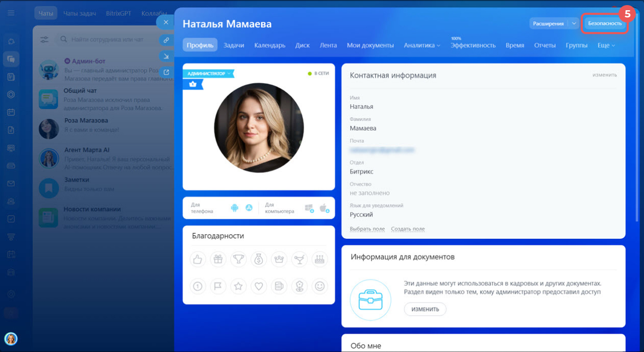Click Наталья Мамаева's profile photo
The image size is (644, 352).
(259, 128)
